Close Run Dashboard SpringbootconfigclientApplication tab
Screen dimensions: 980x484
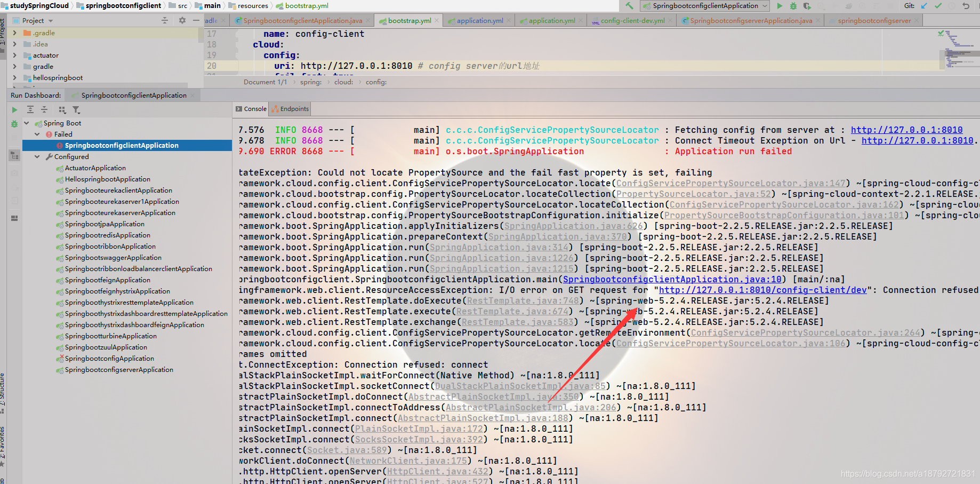(x=192, y=96)
